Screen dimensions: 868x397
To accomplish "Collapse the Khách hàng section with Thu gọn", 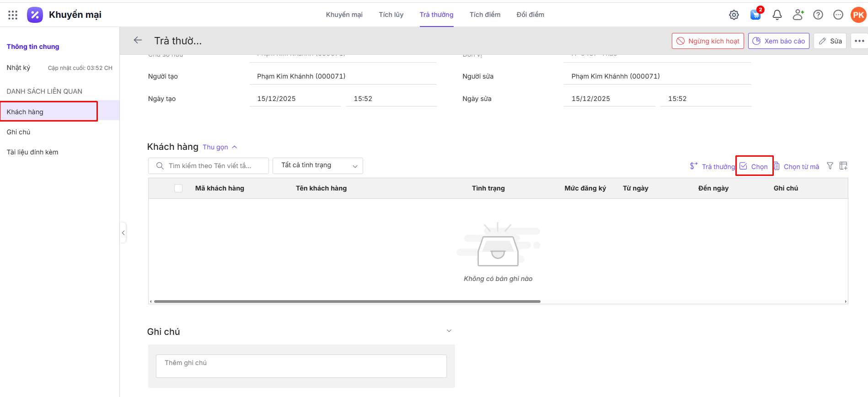I will coord(220,147).
